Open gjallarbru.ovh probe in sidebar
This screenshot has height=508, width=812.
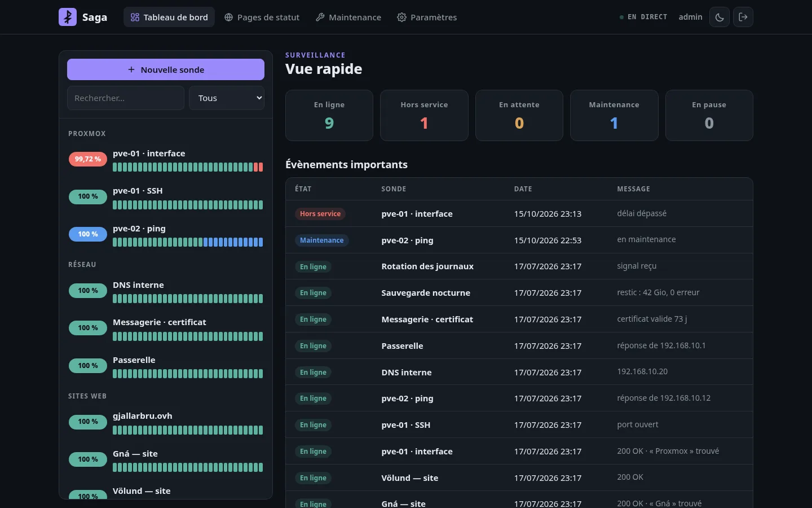(x=166, y=423)
